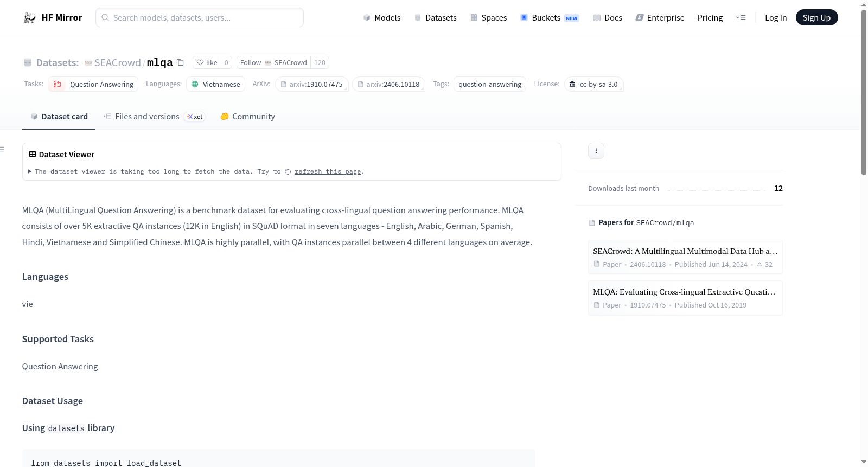Screen dimensions: 868x467
Task: Click the search magnifier icon
Action: pos(105,17)
